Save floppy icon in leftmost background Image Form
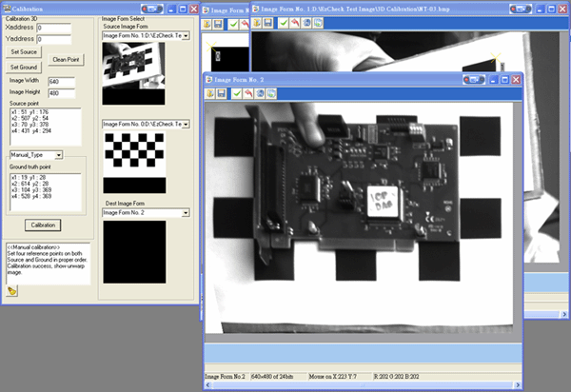571x392 pixels. 218,24
